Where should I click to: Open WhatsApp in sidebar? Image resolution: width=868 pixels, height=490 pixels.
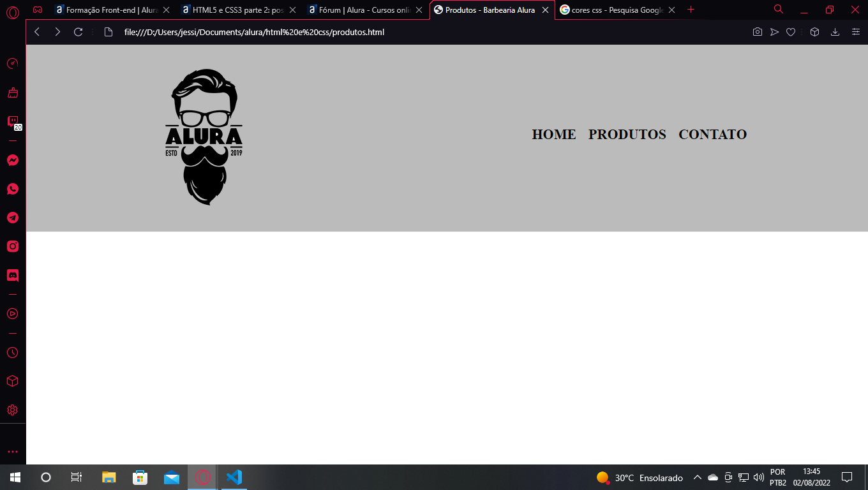pos(13,189)
